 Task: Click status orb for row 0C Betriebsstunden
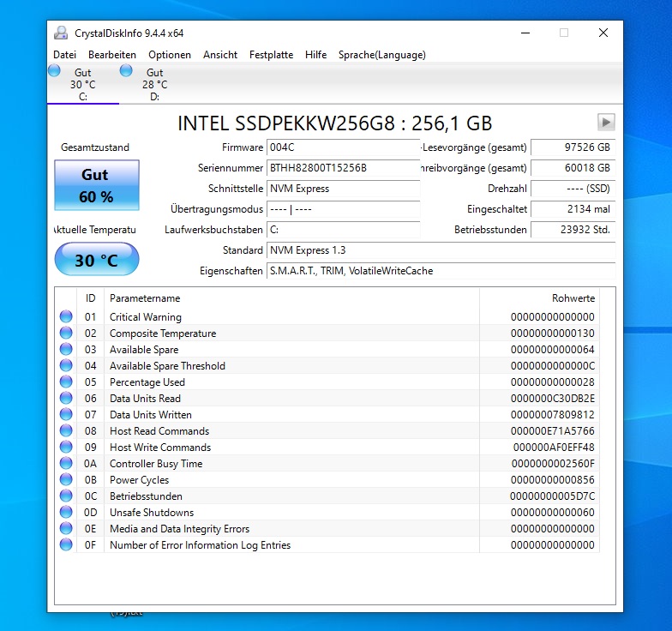click(x=66, y=496)
